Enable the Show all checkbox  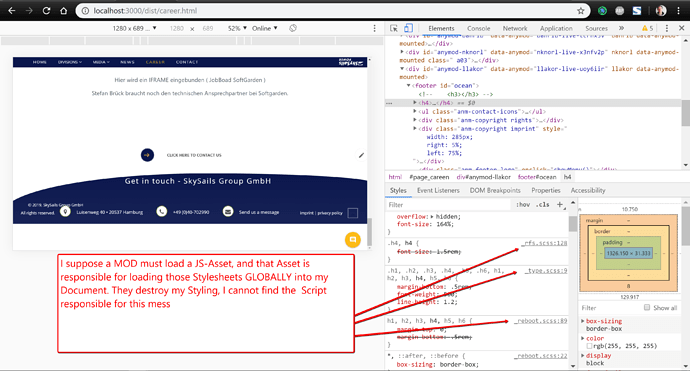[x=647, y=308]
